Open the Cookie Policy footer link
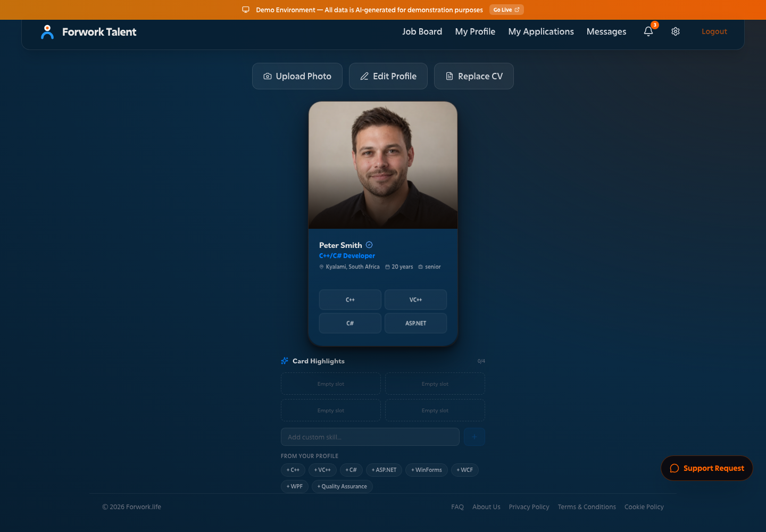The width and height of the screenshot is (766, 532). [644, 507]
